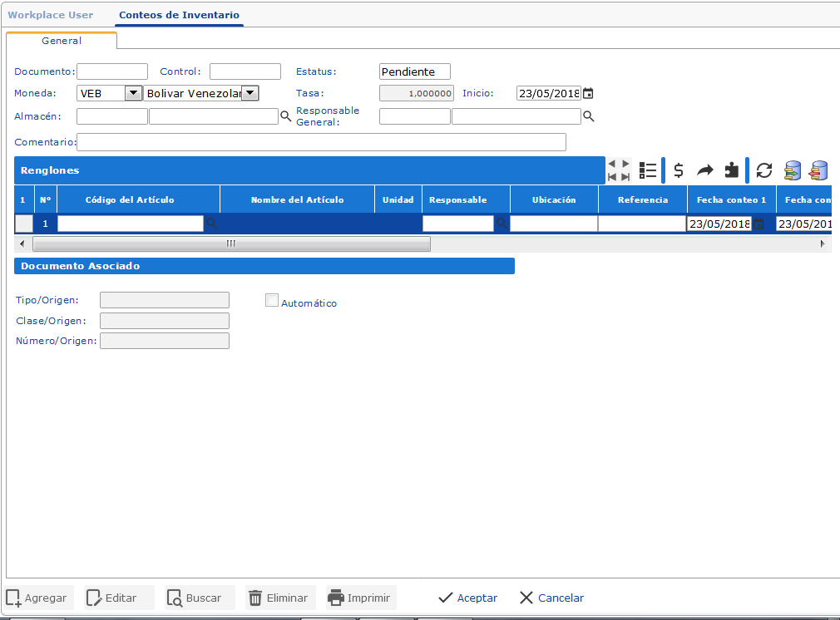This screenshot has width=840, height=620.
Task: Open the Inicio date calendar picker
Action: [x=588, y=93]
